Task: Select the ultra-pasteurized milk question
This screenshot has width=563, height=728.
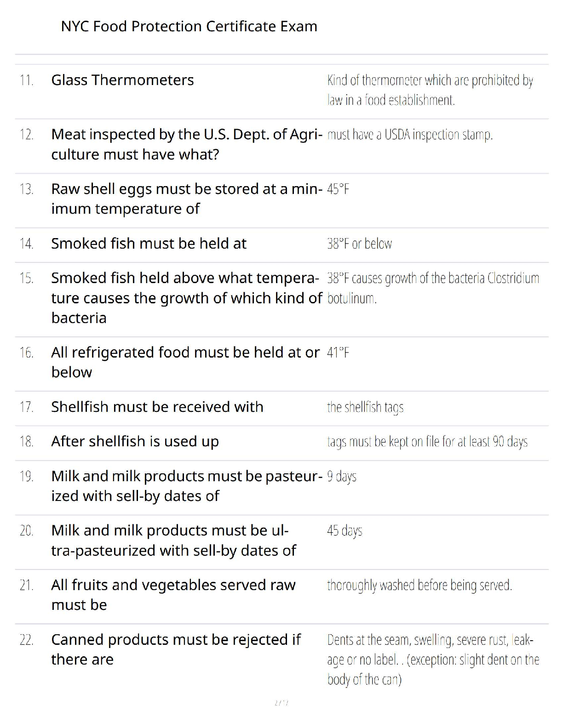Action: coord(173,540)
